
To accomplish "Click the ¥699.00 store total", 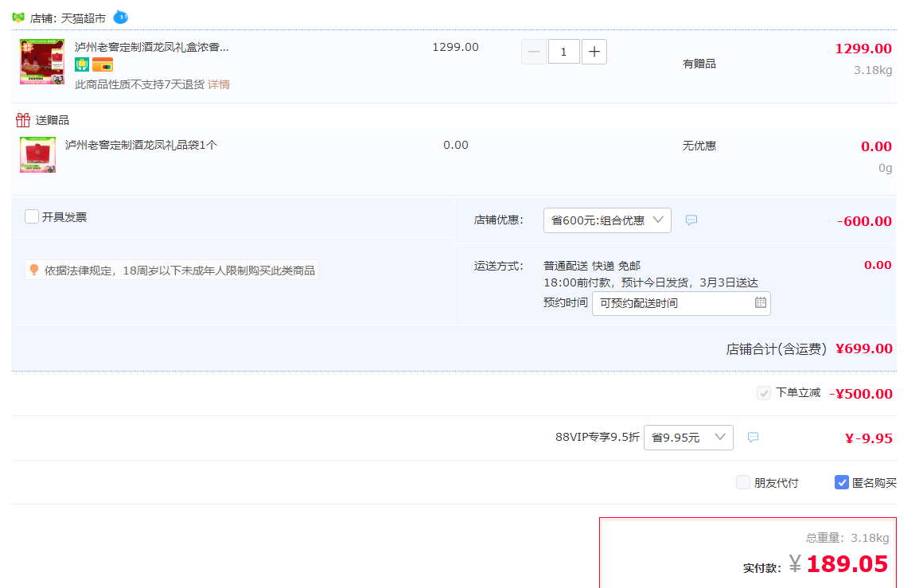I will [x=864, y=349].
